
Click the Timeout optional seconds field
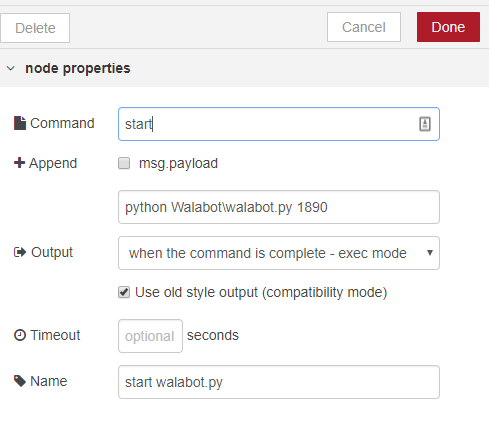pyautogui.click(x=150, y=336)
